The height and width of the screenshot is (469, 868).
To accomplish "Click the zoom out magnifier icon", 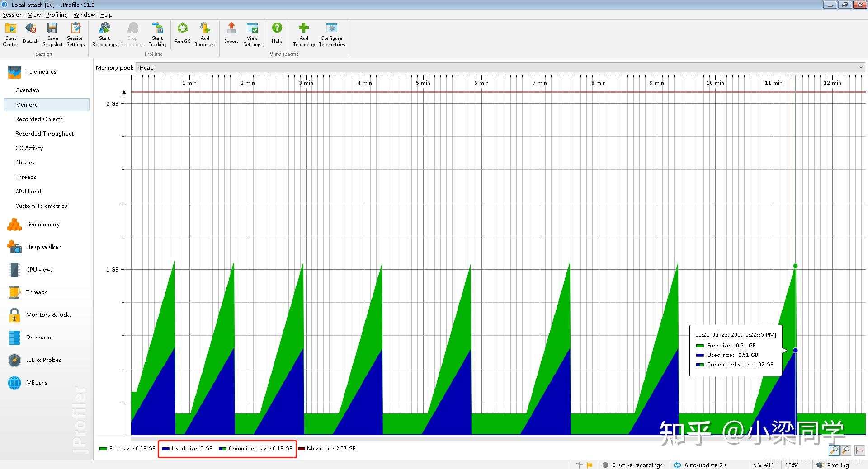I will click(846, 450).
